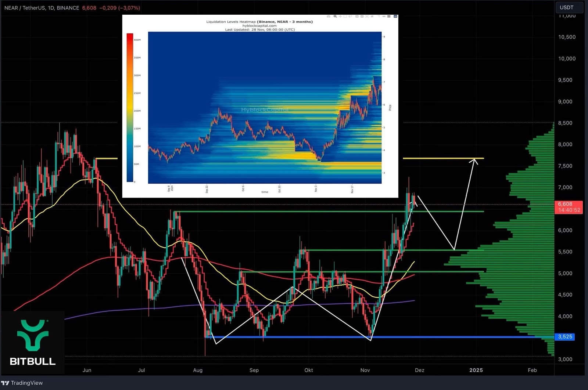
Task: Click the Last Updated: 28 Nov timestamp
Action: [x=259, y=29]
